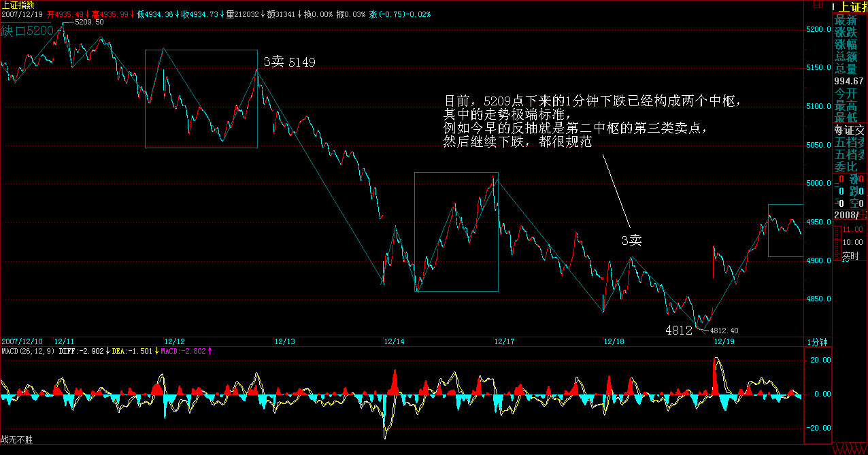Click the 战无不胜 label at bottom left
This screenshot has width=868, height=455.
16,440
